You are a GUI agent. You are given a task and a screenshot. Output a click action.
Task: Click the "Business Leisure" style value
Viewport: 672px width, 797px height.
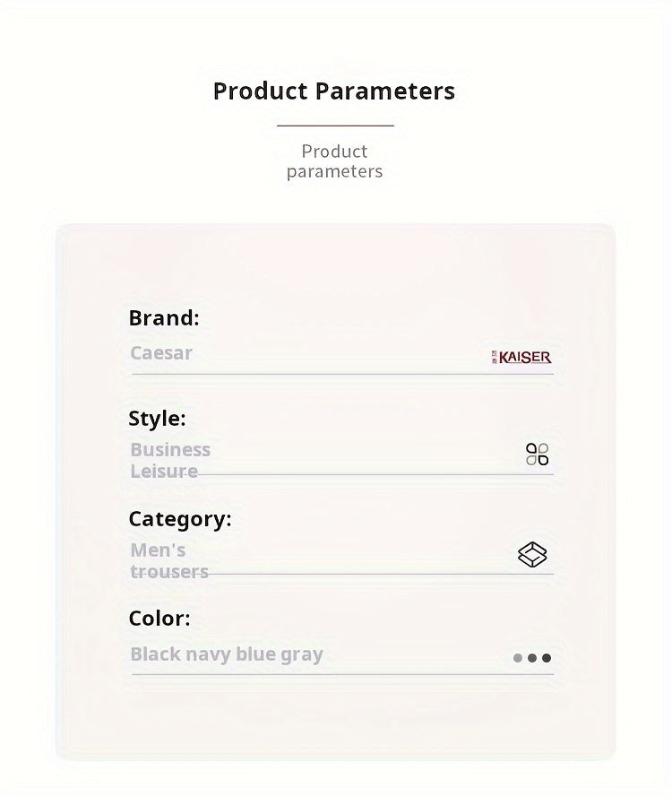pyautogui.click(x=170, y=460)
